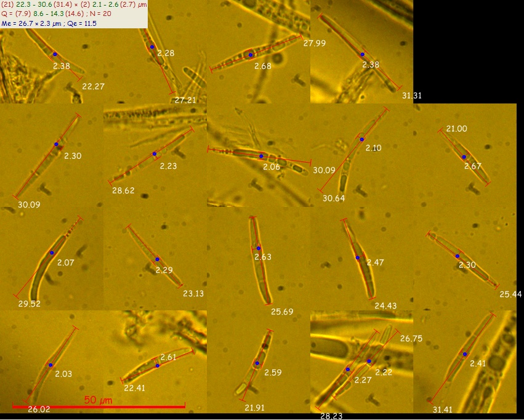
Task: Select the 2.06 width measurement label
Action: [272, 167]
